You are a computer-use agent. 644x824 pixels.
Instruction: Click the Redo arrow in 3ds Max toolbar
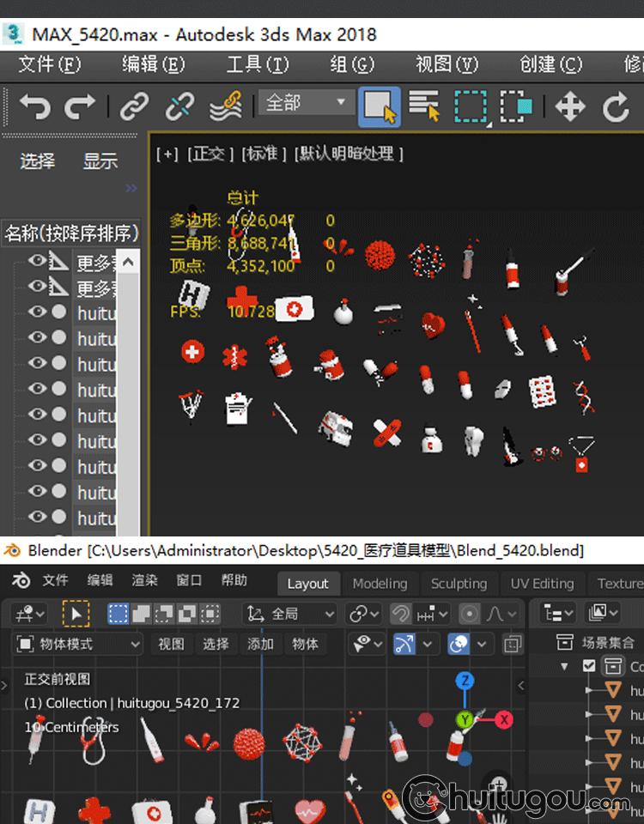(80, 106)
